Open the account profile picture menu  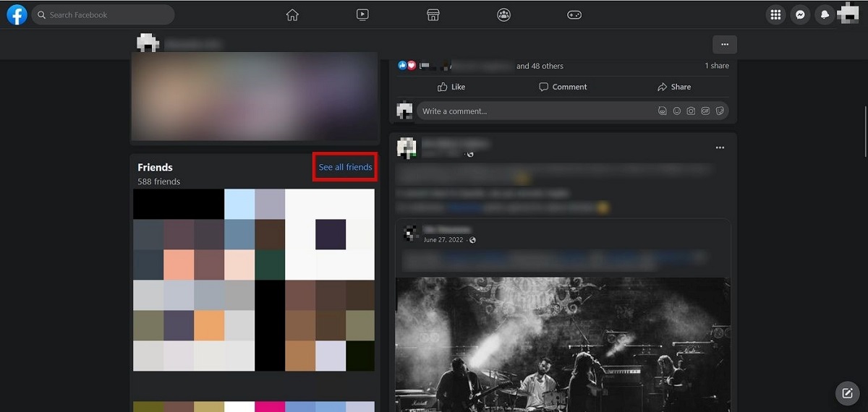(848, 14)
